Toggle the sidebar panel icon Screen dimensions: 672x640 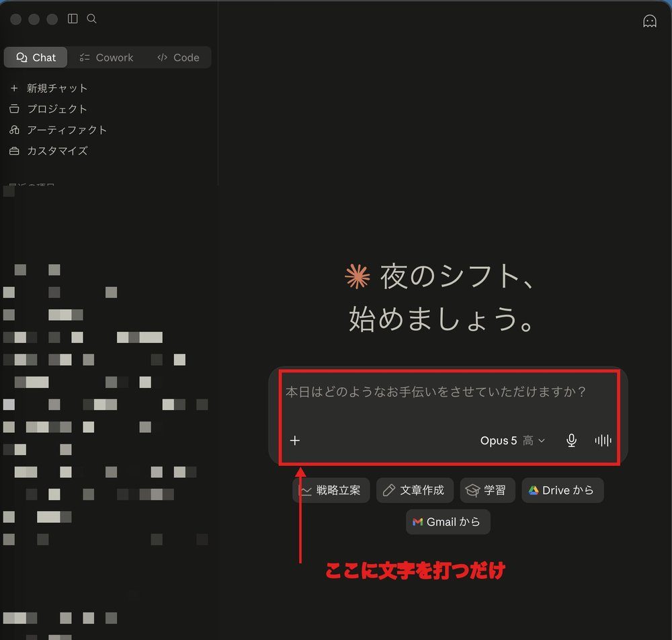point(73,18)
